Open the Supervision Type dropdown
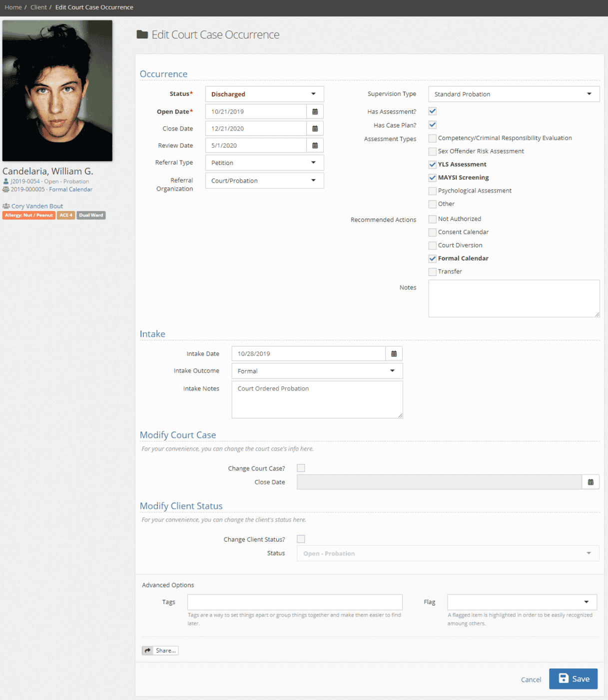The width and height of the screenshot is (608, 700). tap(514, 94)
